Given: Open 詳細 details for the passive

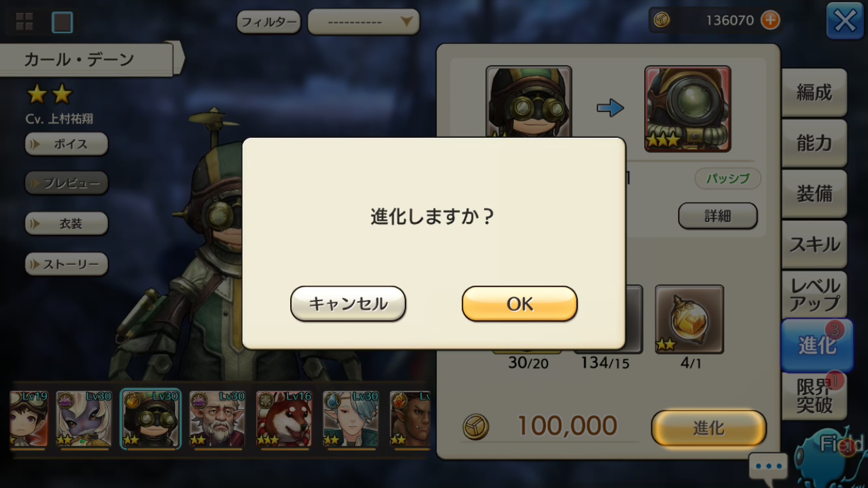Looking at the screenshot, I should point(718,216).
